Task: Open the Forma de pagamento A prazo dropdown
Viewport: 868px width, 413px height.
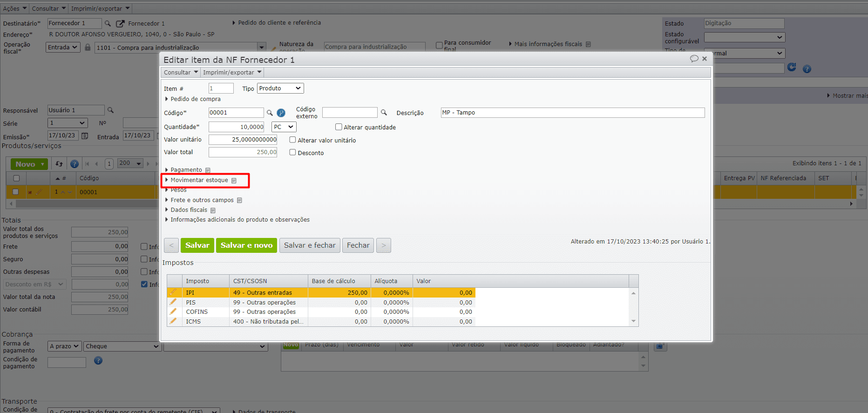Action: 65,346
